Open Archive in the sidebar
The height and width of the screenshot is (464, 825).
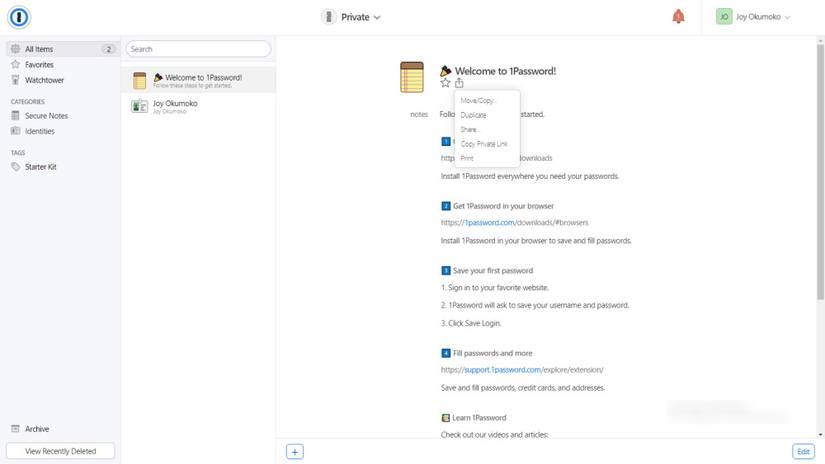click(37, 429)
